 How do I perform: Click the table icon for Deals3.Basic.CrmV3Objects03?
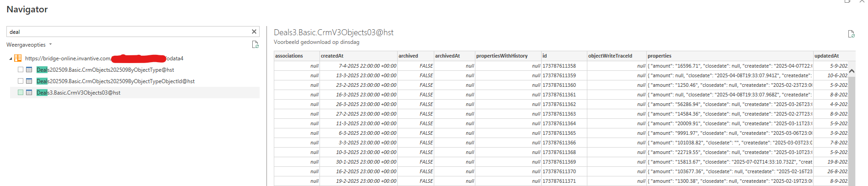point(29,93)
